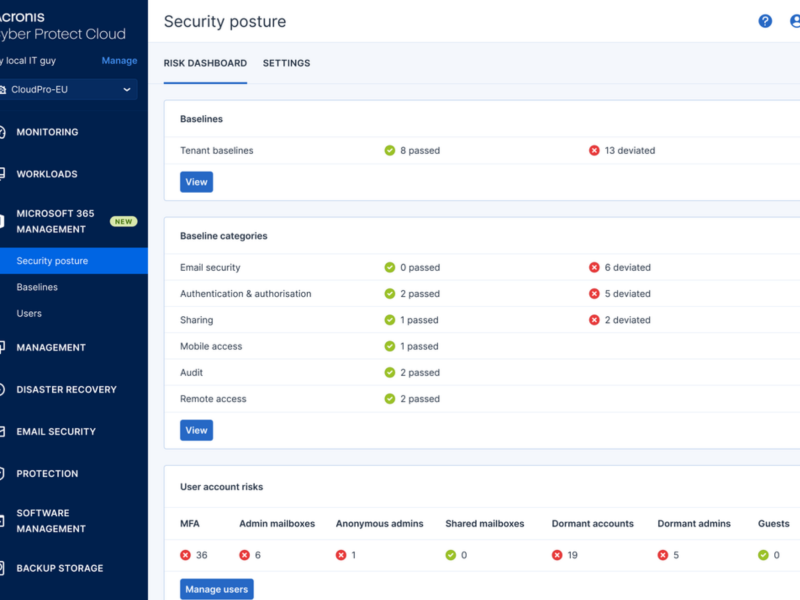Click the Tenant baselines deviated red icon
The width and height of the screenshot is (800, 600).
tap(594, 151)
